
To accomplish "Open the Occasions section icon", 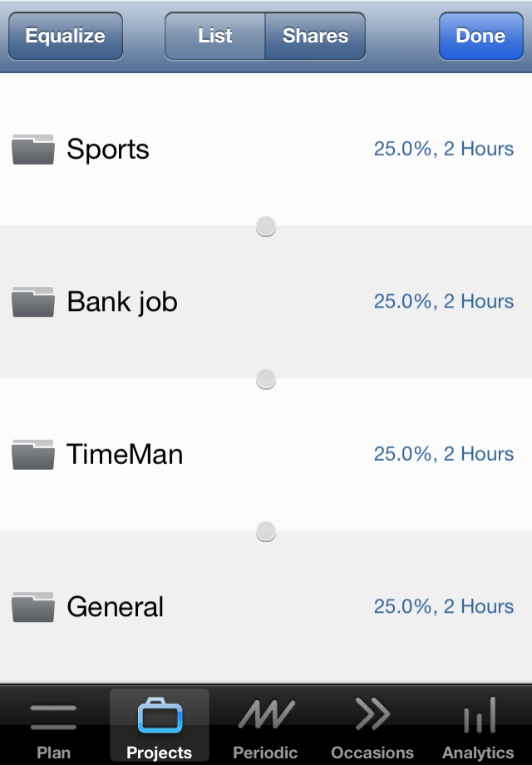I will [372, 713].
